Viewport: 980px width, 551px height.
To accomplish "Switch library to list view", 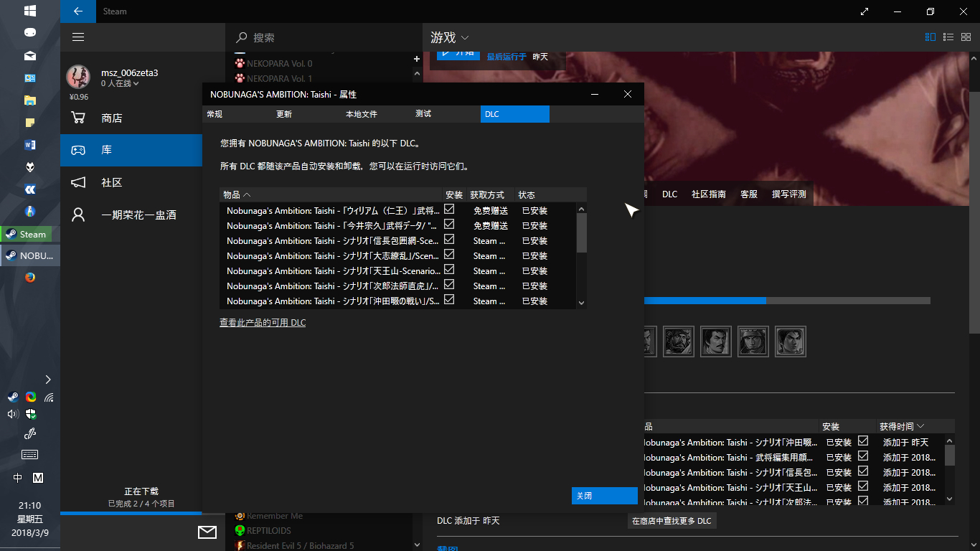I will coord(948,37).
